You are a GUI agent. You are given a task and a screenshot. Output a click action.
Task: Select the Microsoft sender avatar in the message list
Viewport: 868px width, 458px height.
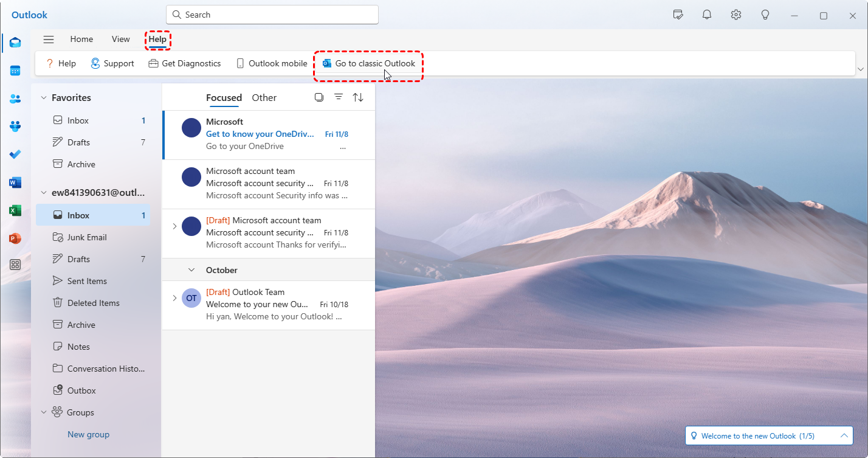tap(191, 128)
